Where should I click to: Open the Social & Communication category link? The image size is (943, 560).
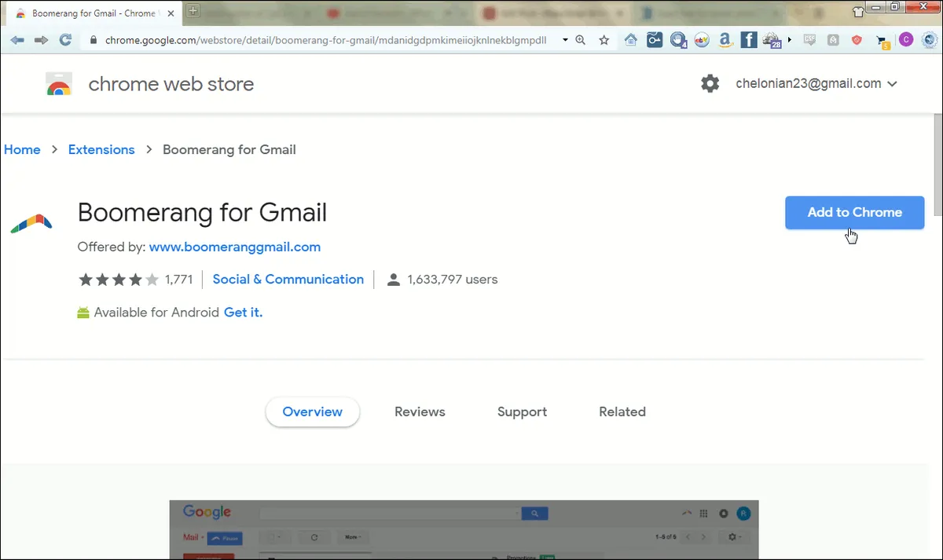288,280
